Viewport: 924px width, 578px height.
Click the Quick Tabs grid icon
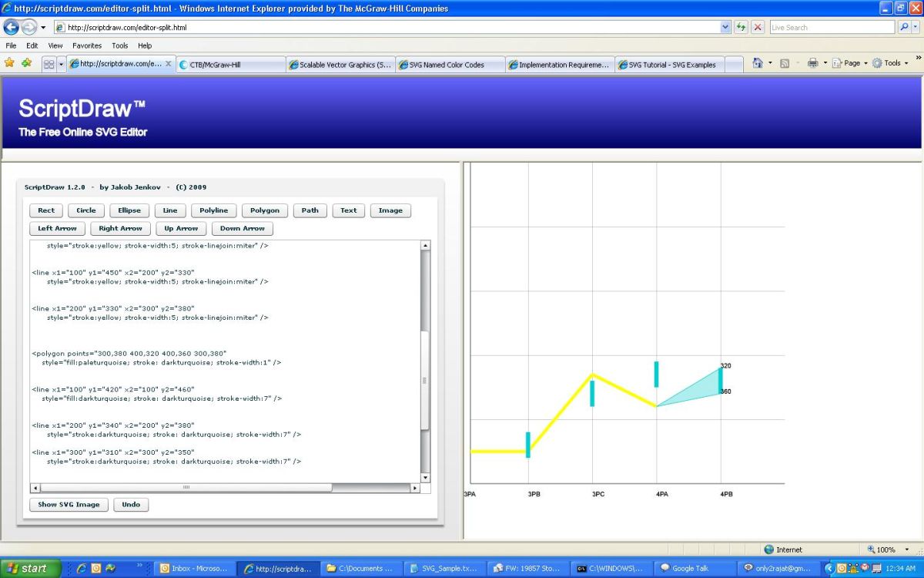[49, 65]
